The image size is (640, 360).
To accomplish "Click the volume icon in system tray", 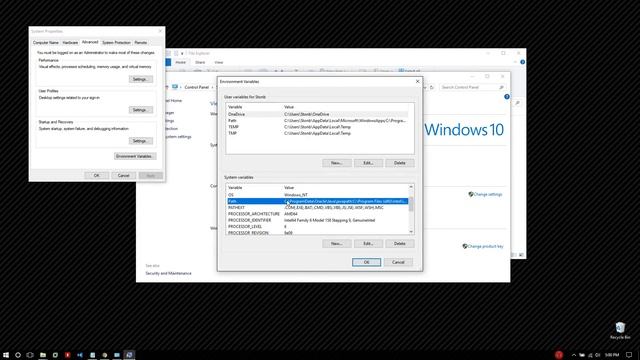I will click(598, 355).
